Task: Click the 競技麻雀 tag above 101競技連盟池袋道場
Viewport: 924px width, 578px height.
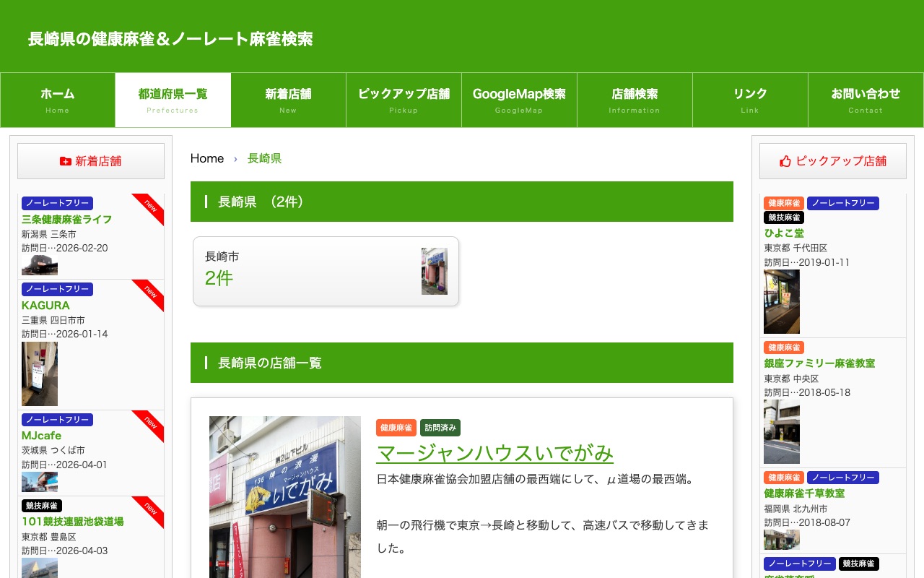Action: coord(42,506)
